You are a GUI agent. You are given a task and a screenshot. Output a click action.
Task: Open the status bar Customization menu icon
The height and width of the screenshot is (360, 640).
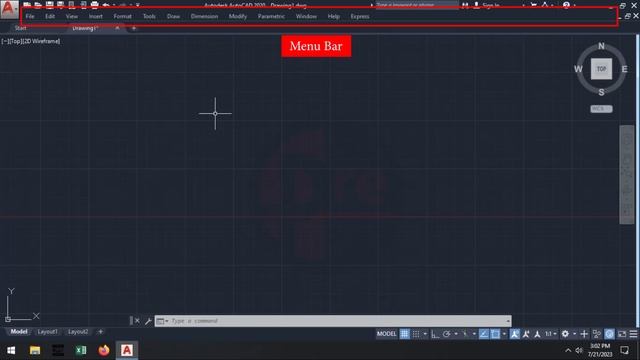point(633,334)
